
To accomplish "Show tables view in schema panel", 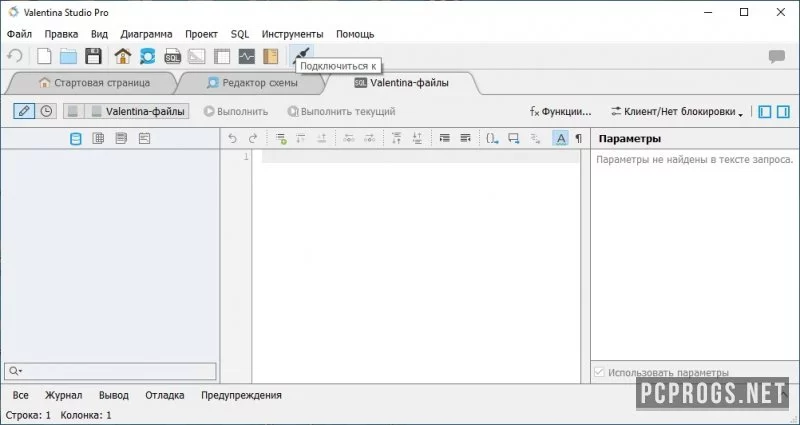I will click(98, 138).
